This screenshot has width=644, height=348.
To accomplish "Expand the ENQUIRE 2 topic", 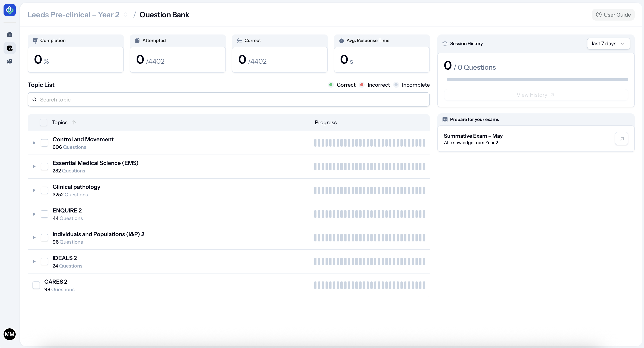I will 34,214.
